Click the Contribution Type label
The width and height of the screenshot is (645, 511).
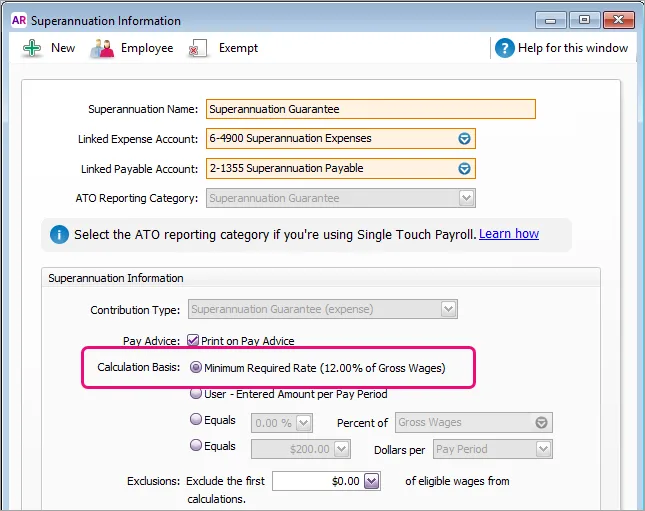coord(135,310)
